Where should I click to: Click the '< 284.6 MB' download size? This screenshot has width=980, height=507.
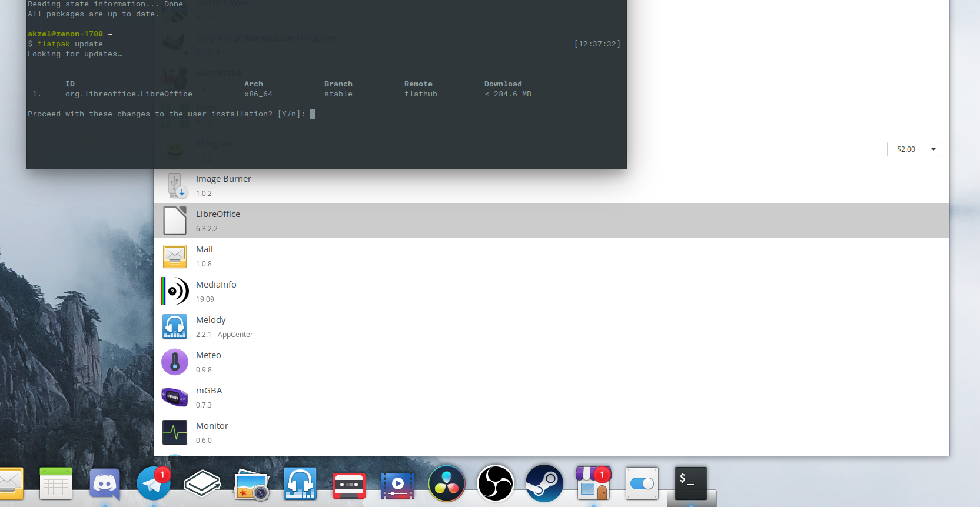[508, 94]
